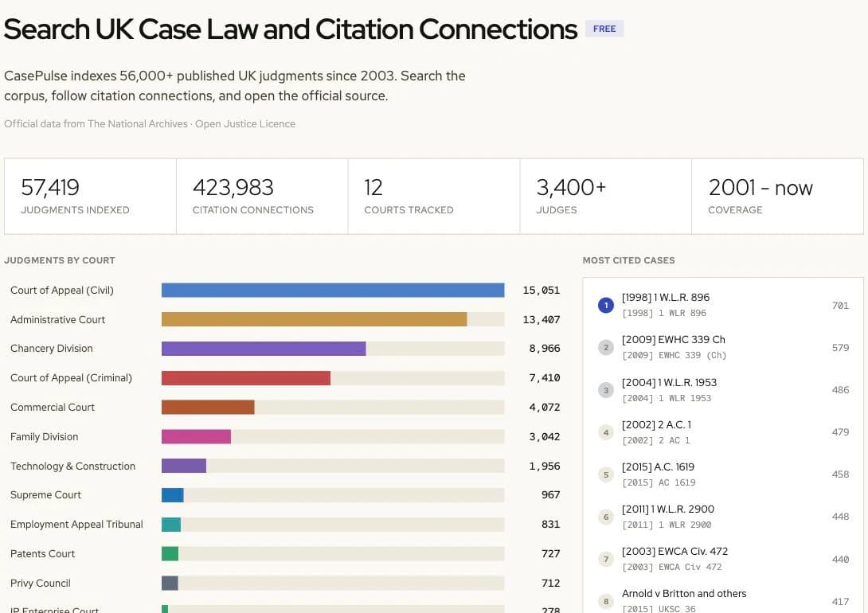Image resolution: width=868 pixels, height=613 pixels.
Task: Click the 13,407 judgment count value
Action: pos(541,320)
